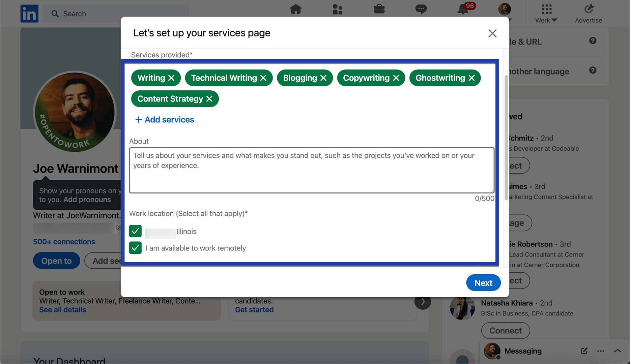Image resolution: width=630 pixels, height=364 pixels.
Task: Open the Advertise page icon
Action: (588, 9)
